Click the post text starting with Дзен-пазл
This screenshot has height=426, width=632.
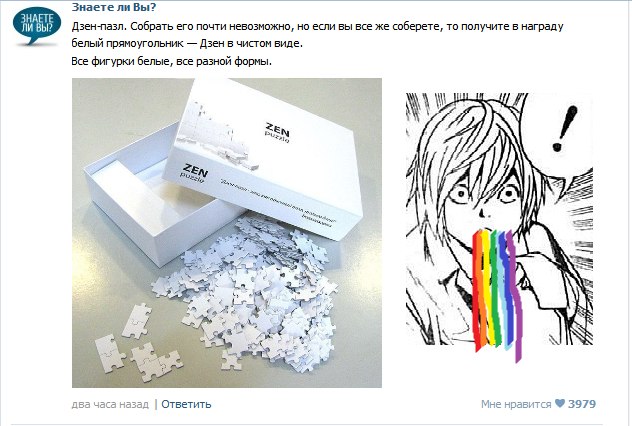click(x=317, y=26)
